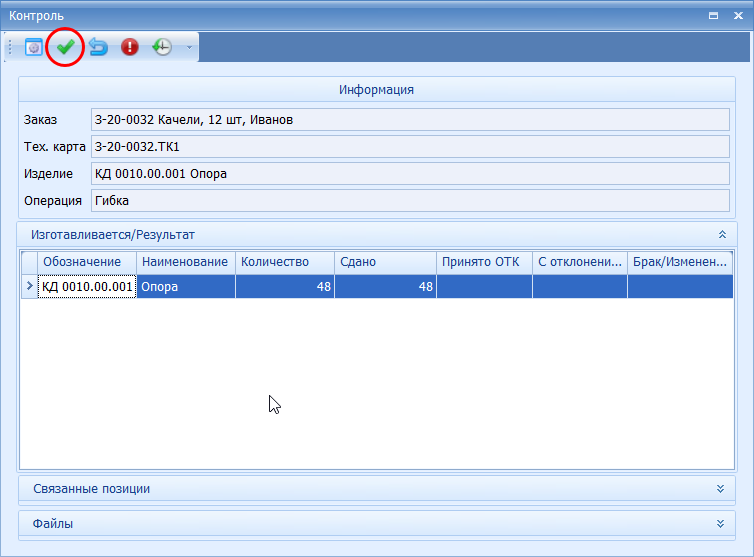Viewport: 754px width, 557px height.
Task: Click the window settings icon in toolbar
Action: [34, 47]
